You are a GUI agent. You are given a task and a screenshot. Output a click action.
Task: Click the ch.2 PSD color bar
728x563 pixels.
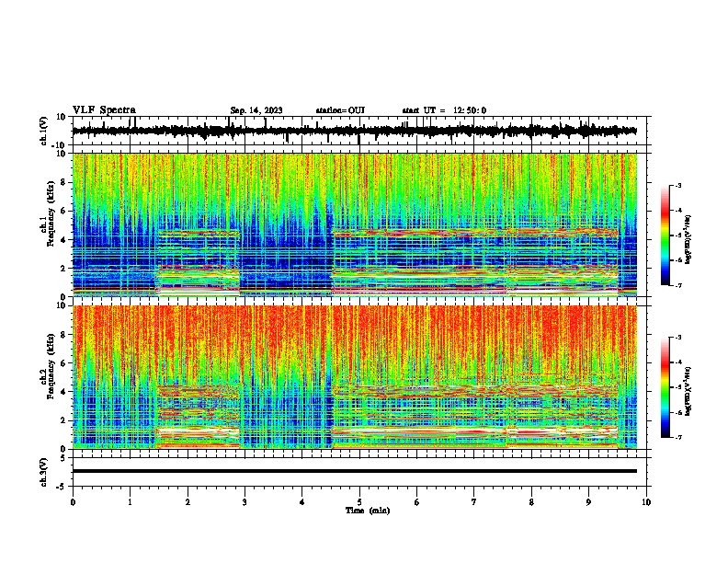pos(665,387)
